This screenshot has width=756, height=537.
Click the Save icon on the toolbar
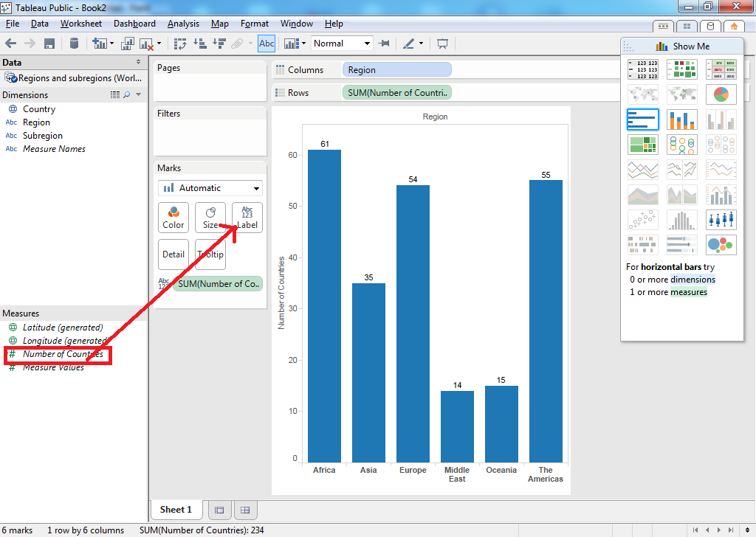pos(48,44)
